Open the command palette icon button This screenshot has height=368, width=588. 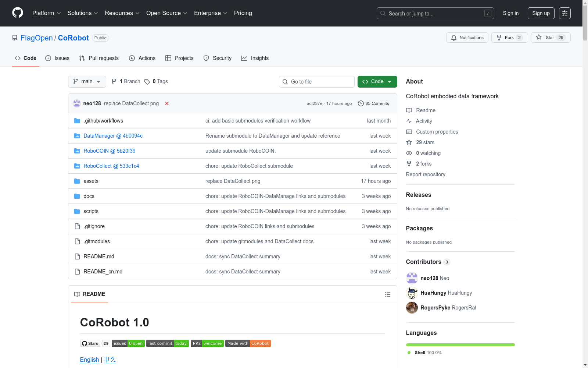pos(565,13)
